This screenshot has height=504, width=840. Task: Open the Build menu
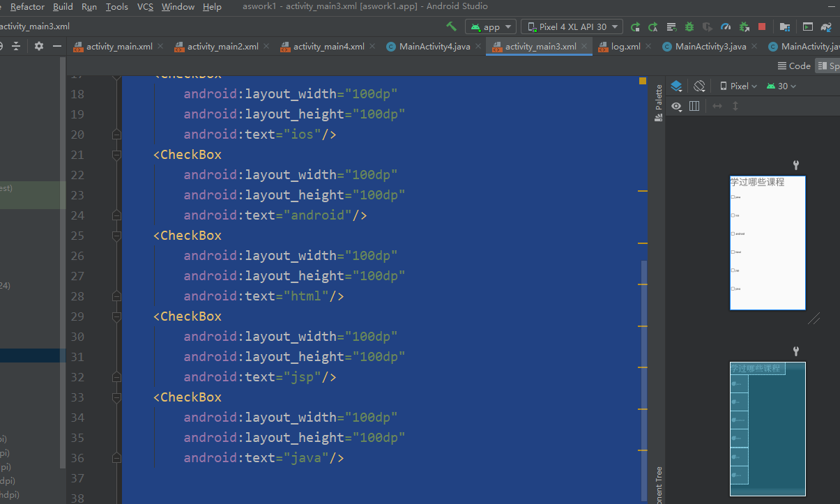coord(63,6)
